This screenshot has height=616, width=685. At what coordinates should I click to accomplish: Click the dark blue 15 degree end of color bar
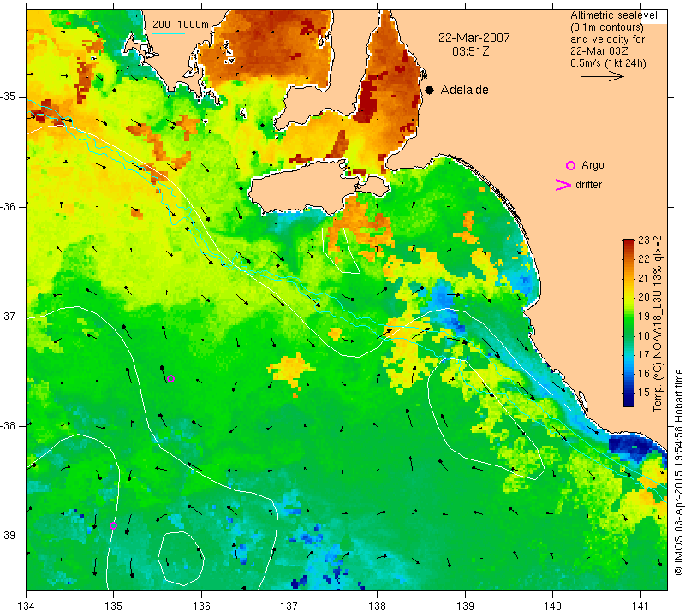628,401
